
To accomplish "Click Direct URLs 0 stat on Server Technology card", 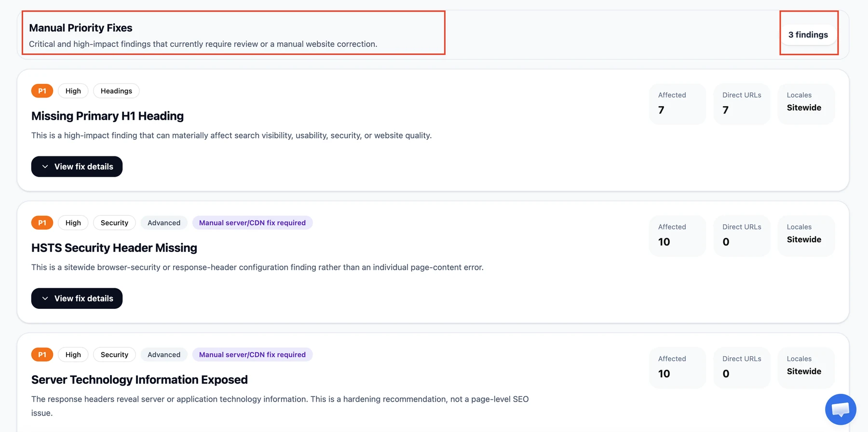I will click(742, 367).
